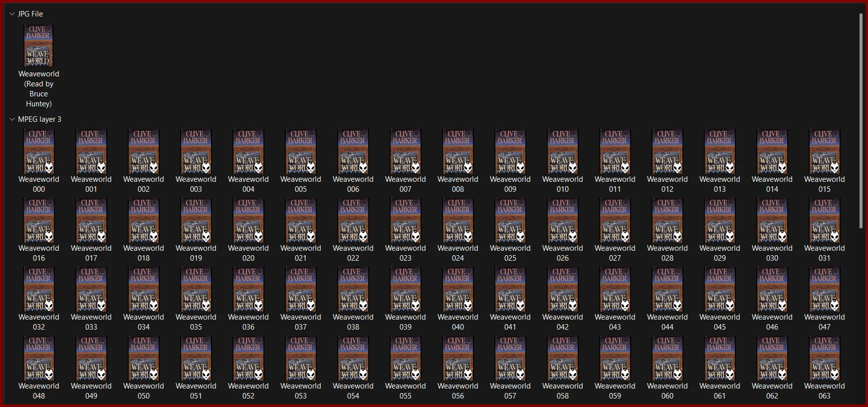
Task: Select the Weaveworld 048 audio file icon
Action: pos(39,358)
